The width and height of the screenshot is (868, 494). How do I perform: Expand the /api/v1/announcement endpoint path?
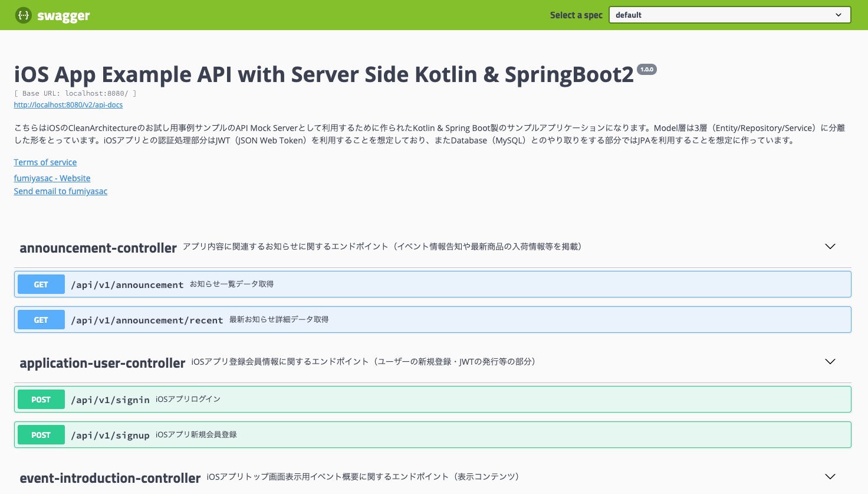(127, 284)
